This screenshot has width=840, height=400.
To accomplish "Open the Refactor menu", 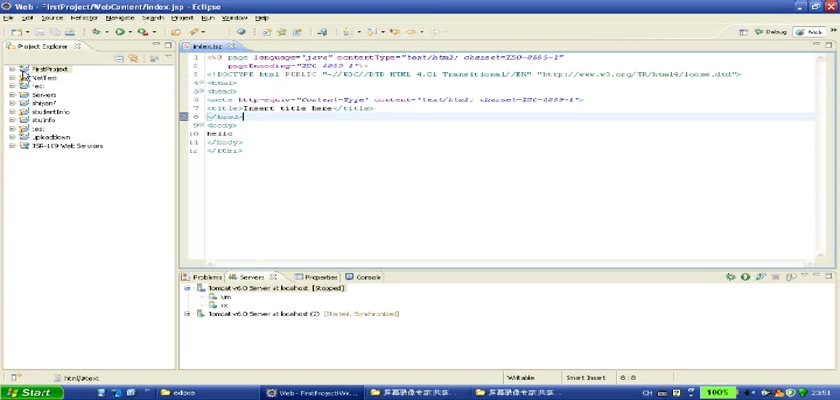I will pos(84,18).
